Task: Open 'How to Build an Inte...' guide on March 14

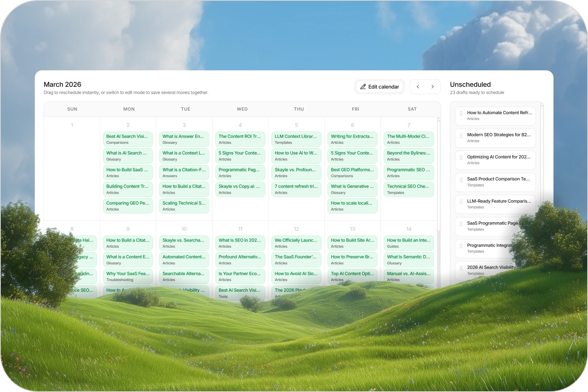Action: (x=409, y=243)
